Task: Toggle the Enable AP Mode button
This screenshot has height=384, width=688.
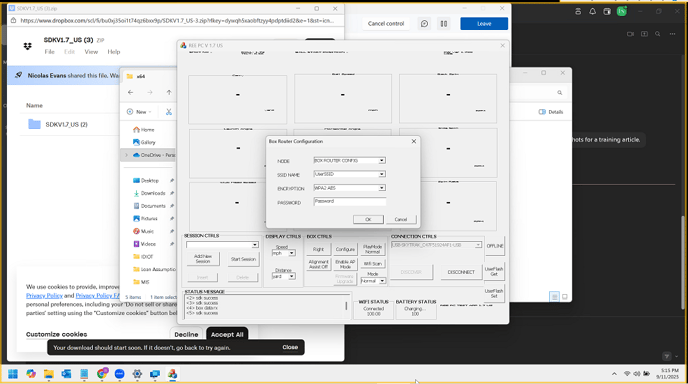Action: (345, 264)
